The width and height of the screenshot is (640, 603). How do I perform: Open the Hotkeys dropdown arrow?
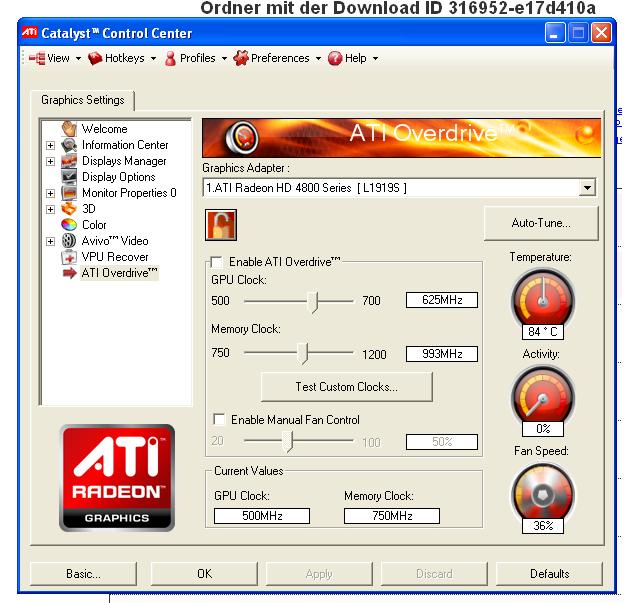coord(153,59)
